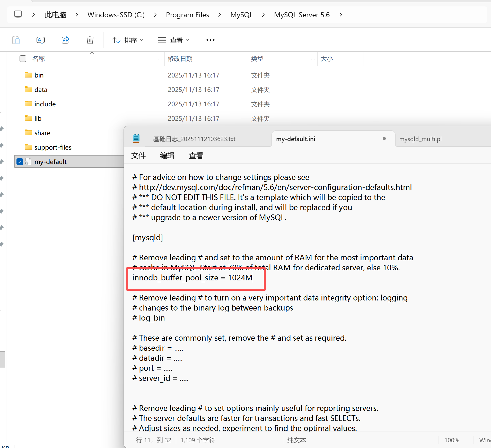Click the my-default file icon
This screenshot has width=491, height=448.
[28, 162]
